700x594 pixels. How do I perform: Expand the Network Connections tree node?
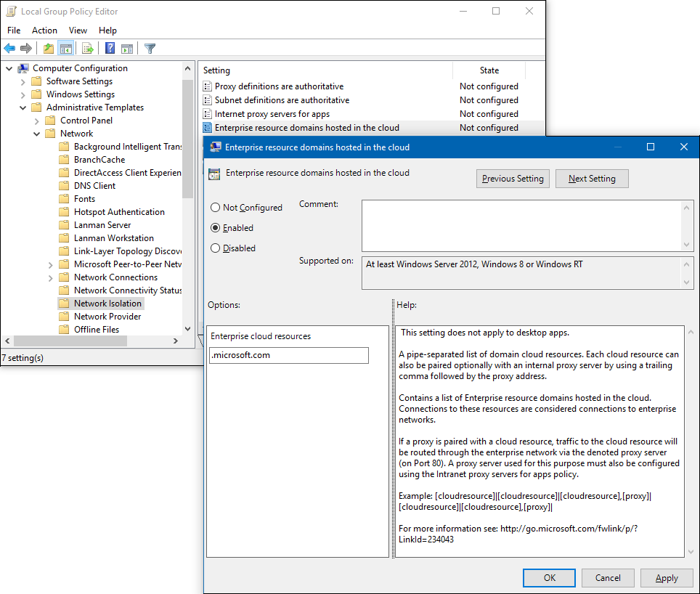[x=52, y=277]
